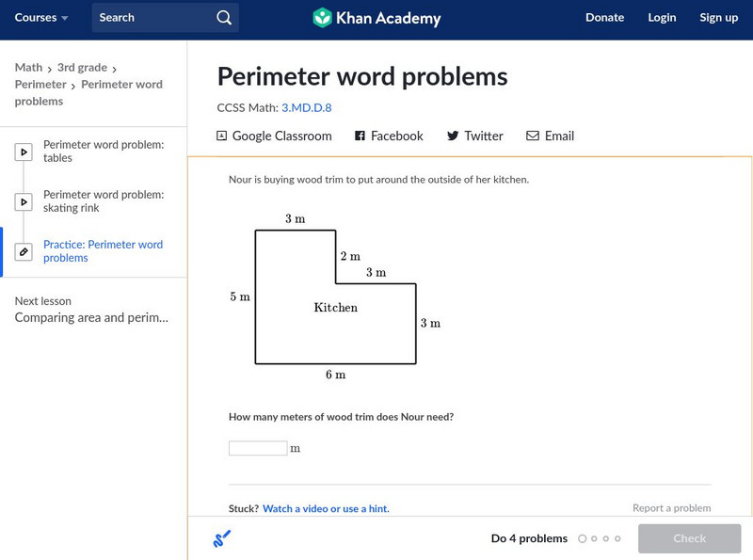Go to the 3rd grade breadcrumb
The height and width of the screenshot is (560, 753).
82,68
